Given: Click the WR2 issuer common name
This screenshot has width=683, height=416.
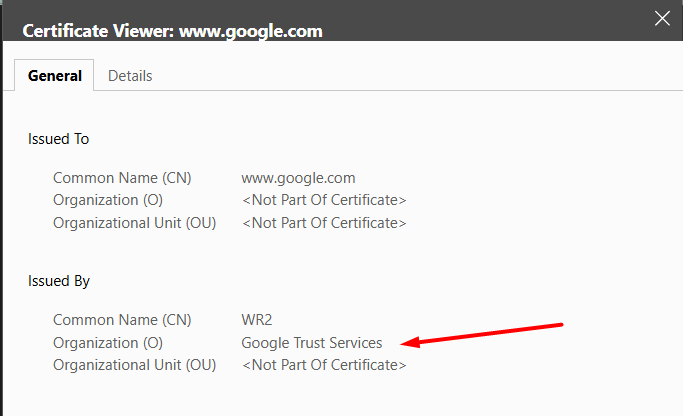Looking at the screenshot, I should coord(257,320).
